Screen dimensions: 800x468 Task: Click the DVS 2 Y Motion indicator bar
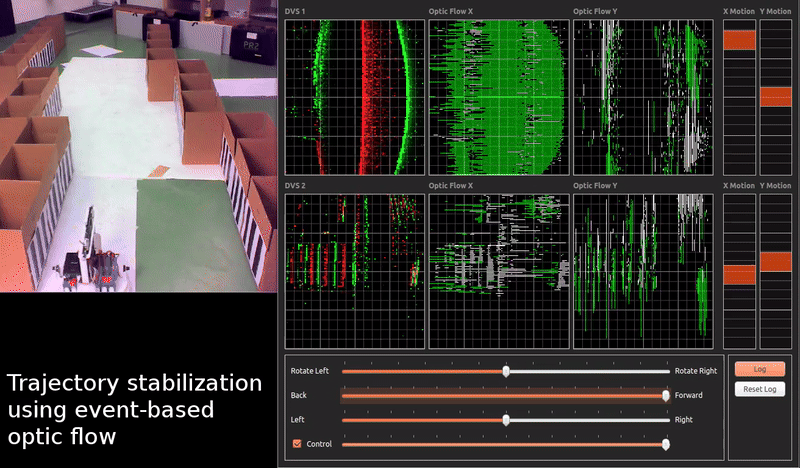pos(775,270)
